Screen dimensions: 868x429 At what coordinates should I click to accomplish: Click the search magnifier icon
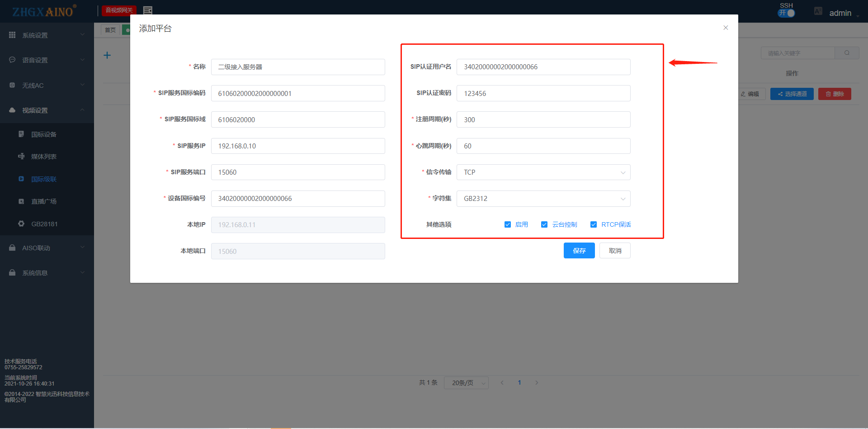coord(847,53)
